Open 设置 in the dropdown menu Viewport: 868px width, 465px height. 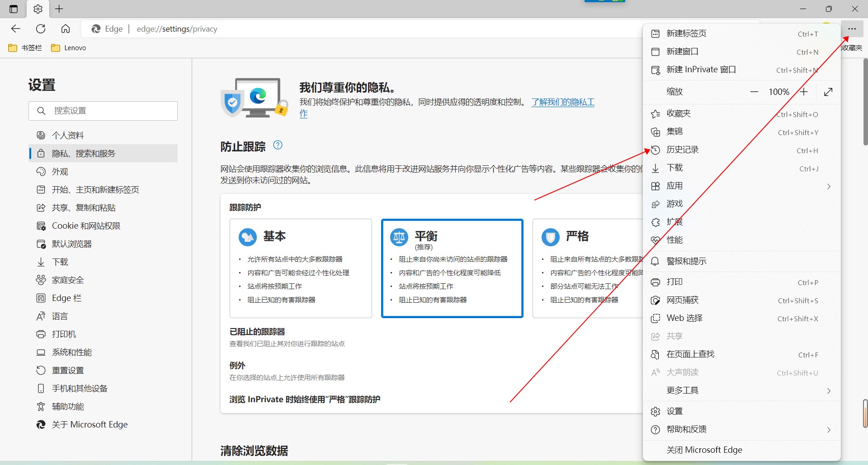tap(741, 411)
